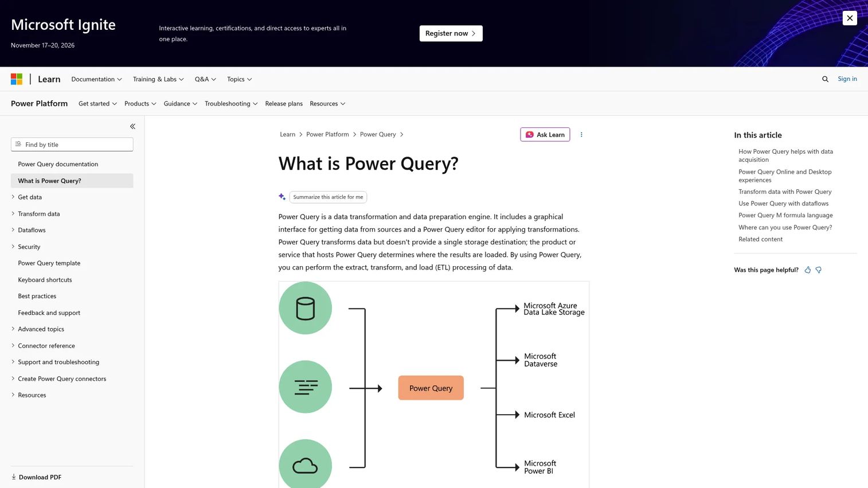The image size is (868, 488).
Task: Open the Guidance menu
Action: coord(180,104)
